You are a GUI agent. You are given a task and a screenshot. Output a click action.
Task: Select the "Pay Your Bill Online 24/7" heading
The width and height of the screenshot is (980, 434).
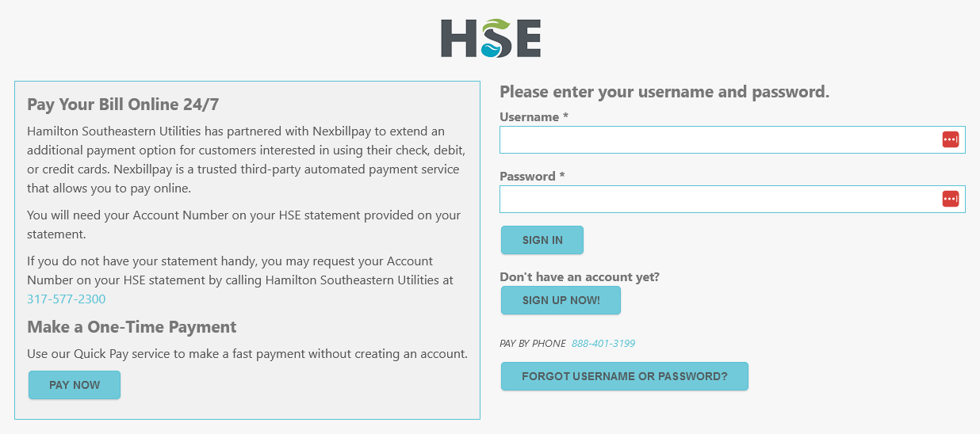tap(122, 105)
